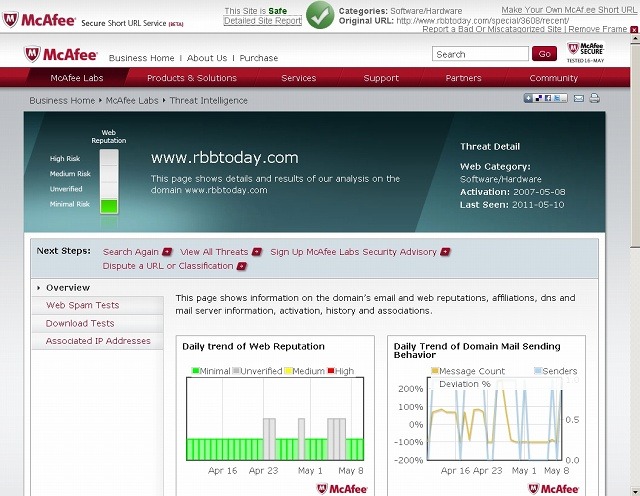Viewport: 640px width, 496px height.
Task: Open the About Us link
Action: tap(207, 58)
